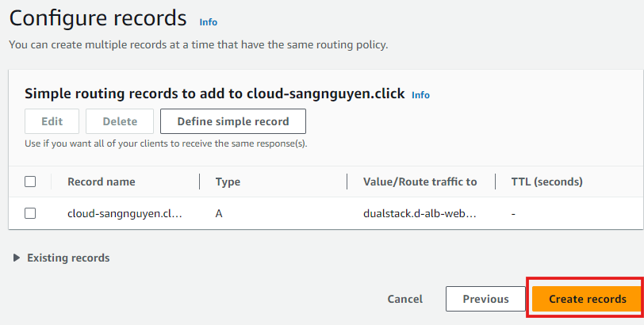
Task: Click the record type A cell
Action: coord(219,213)
